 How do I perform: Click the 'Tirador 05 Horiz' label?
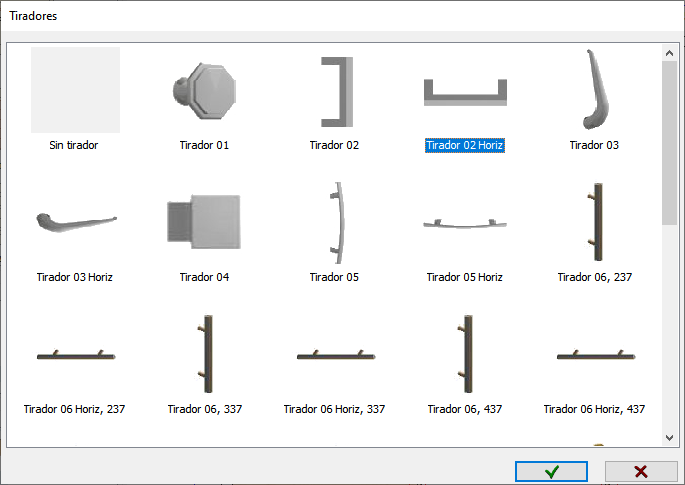465,277
